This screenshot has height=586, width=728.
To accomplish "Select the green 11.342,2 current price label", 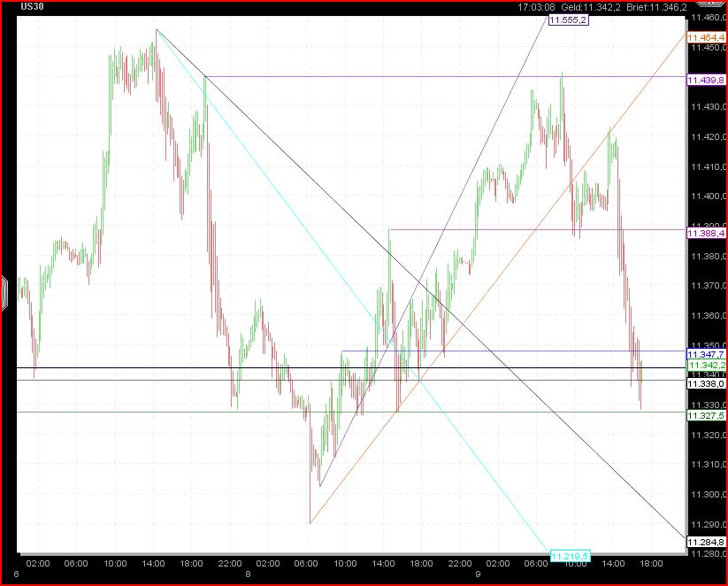I will (706, 366).
